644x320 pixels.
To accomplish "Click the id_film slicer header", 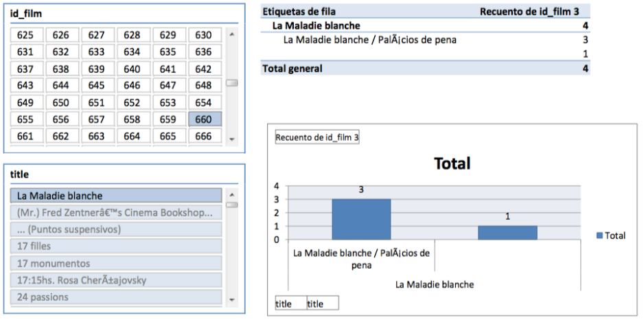I will click(x=25, y=14).
